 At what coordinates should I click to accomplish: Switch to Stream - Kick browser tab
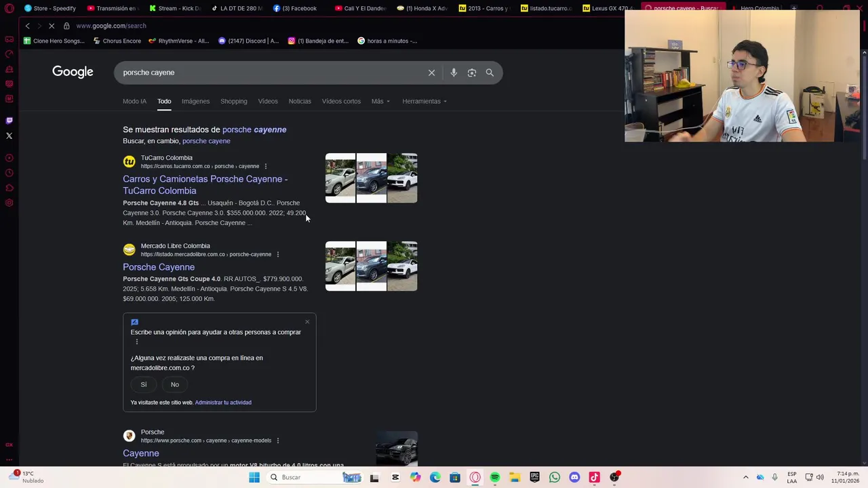(x=175, y=8)
